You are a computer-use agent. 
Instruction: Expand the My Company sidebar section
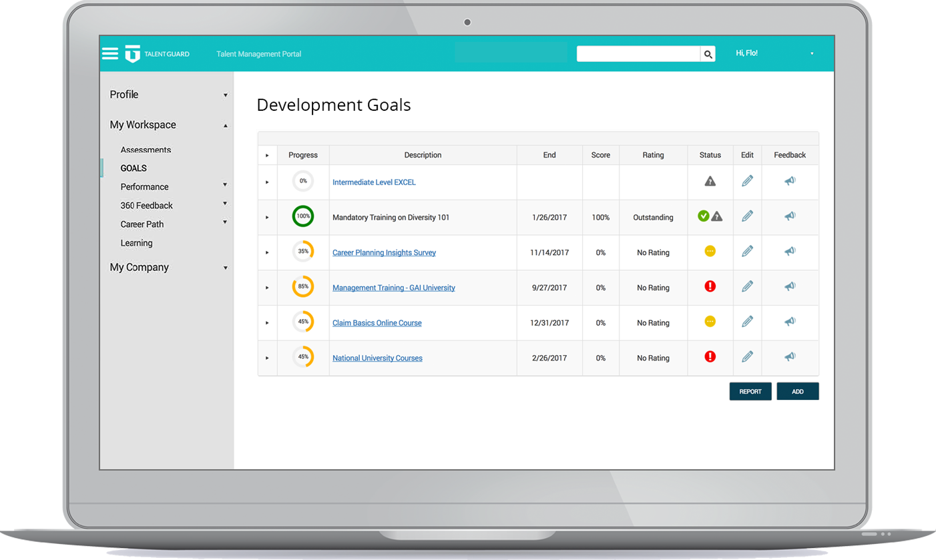(x=226, y=268)
